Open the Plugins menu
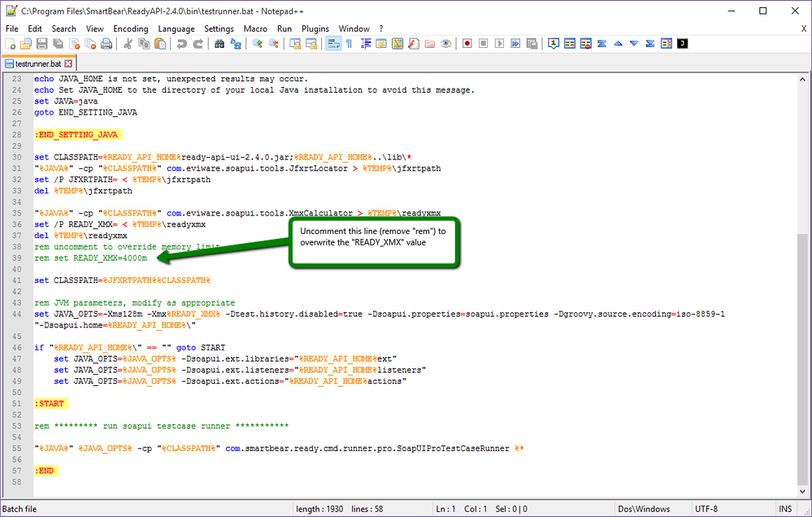 (315, 28)
